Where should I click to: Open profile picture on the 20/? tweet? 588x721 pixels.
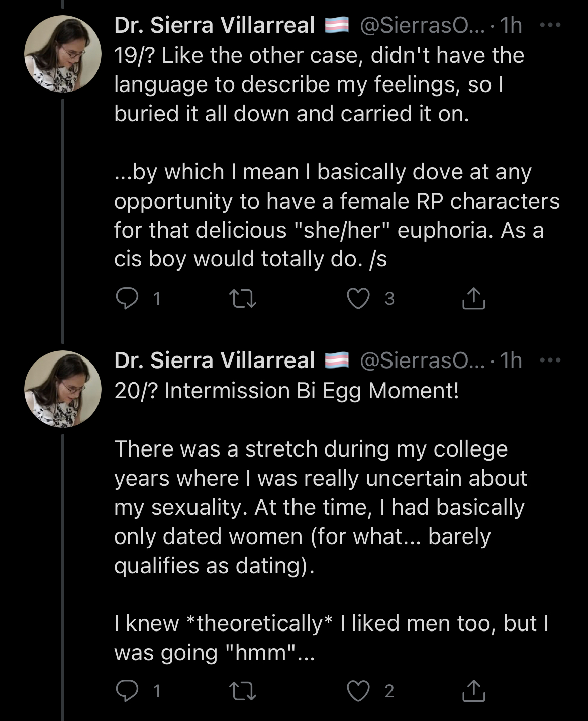(63, 389)
